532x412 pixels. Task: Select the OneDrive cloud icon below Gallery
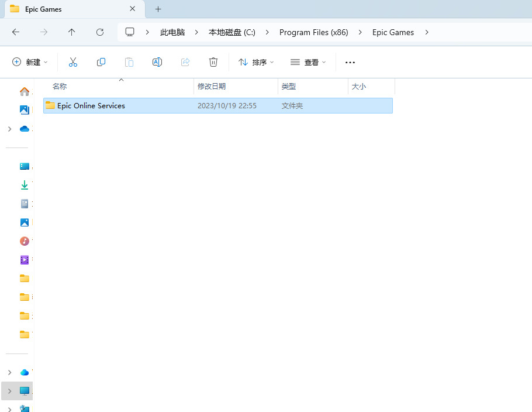point(25,129)
